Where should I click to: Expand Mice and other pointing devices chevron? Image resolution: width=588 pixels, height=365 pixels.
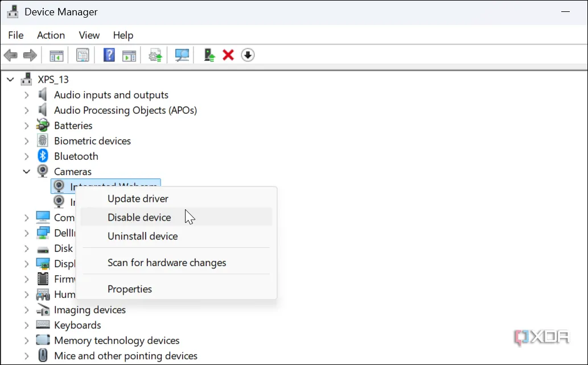coord(26,356)
